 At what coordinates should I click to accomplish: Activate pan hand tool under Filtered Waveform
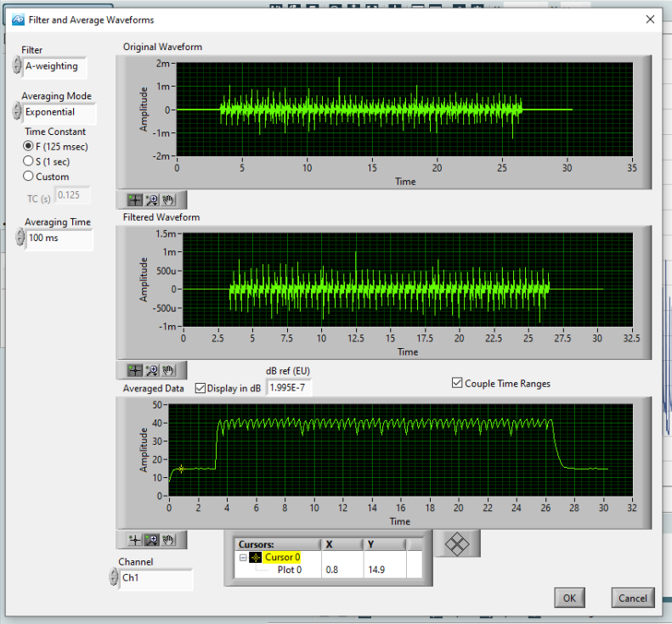click(x=168, y=370)
